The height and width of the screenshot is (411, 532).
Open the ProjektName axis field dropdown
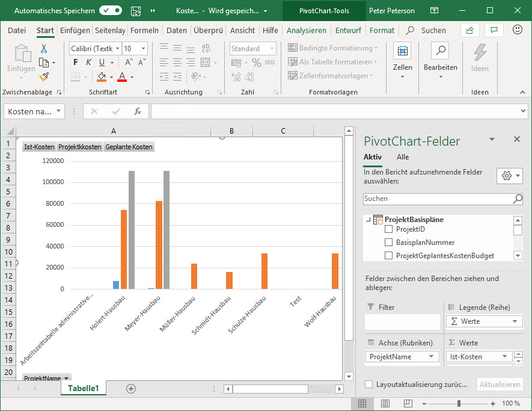[x=431, y=356]
